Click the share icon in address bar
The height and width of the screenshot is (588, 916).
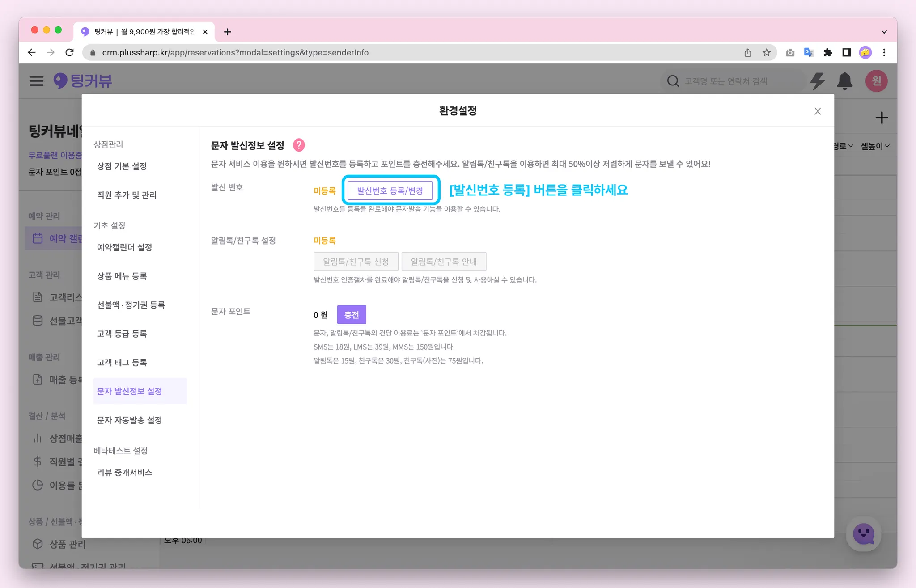(x=748, y=52)
